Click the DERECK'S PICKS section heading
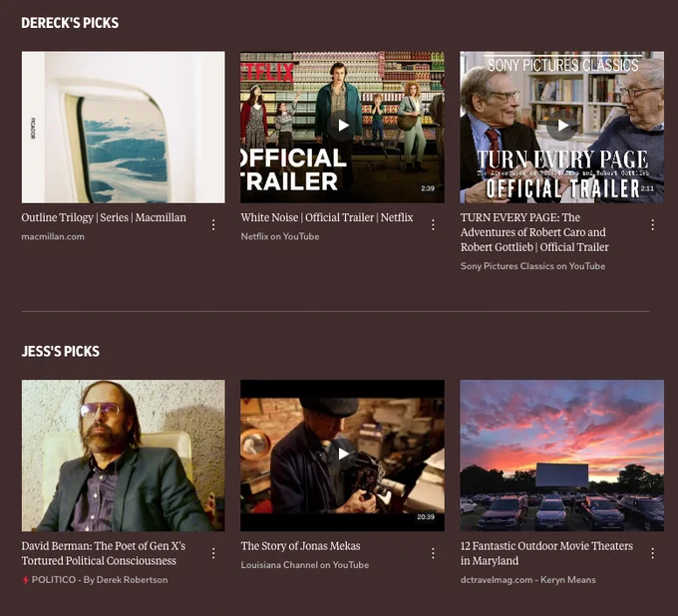 click(x=70, y=23)
